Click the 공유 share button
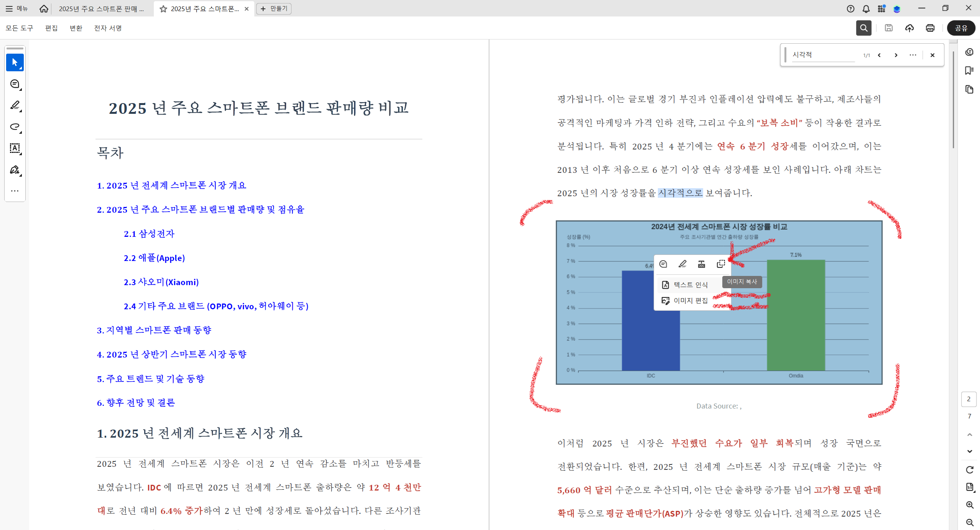Screen dimensions: 980x530 point(961,28)
